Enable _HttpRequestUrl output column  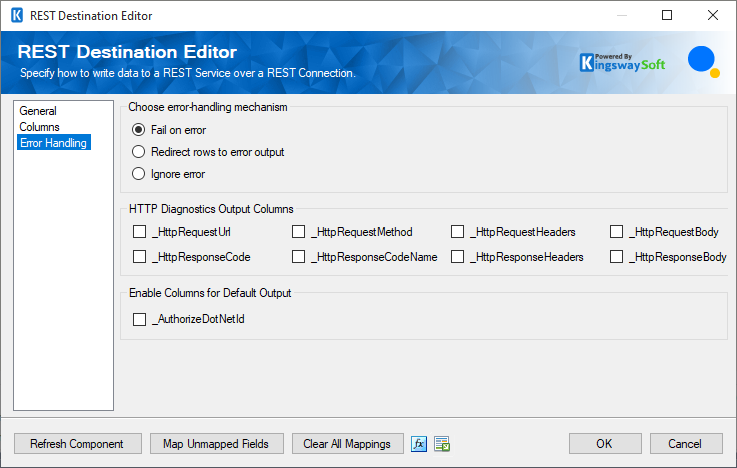tap(140, 232)
